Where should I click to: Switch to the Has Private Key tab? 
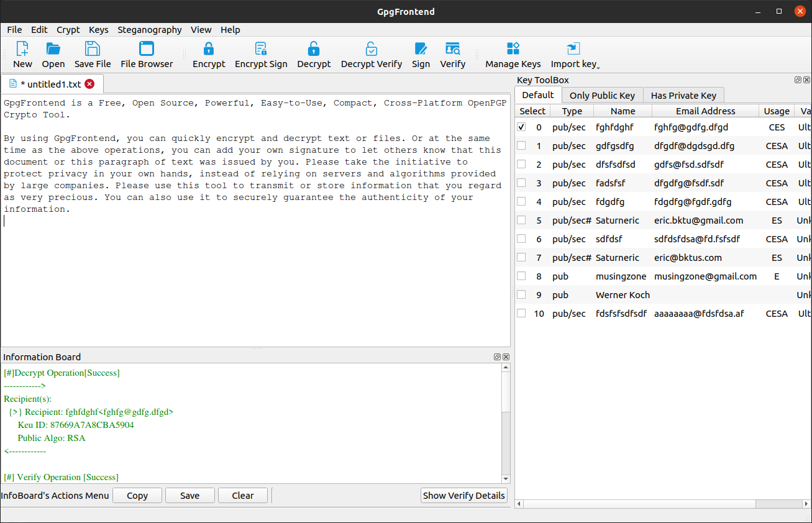point(683,95)
